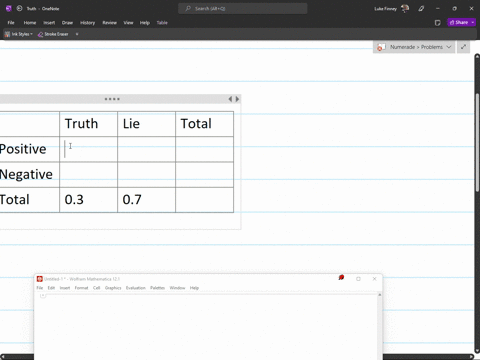
Task: Open the Help menu in Mathematica
Action: (x=194, y=288)
